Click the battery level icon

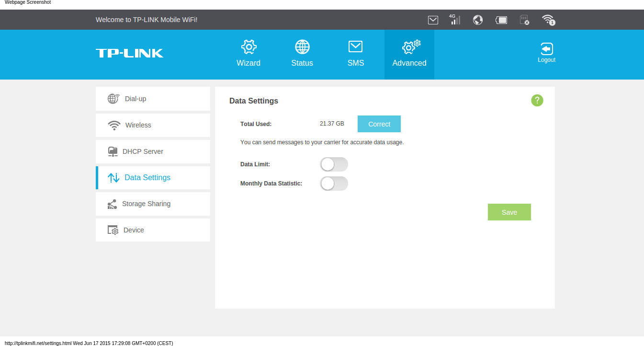click(x=501, y=20)
